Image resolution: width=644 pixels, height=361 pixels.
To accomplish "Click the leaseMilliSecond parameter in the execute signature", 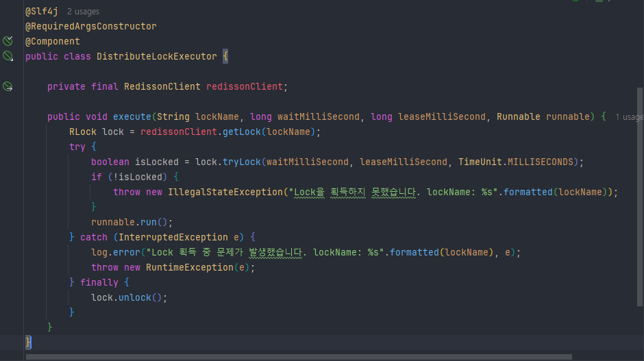I will coord(441,116).
